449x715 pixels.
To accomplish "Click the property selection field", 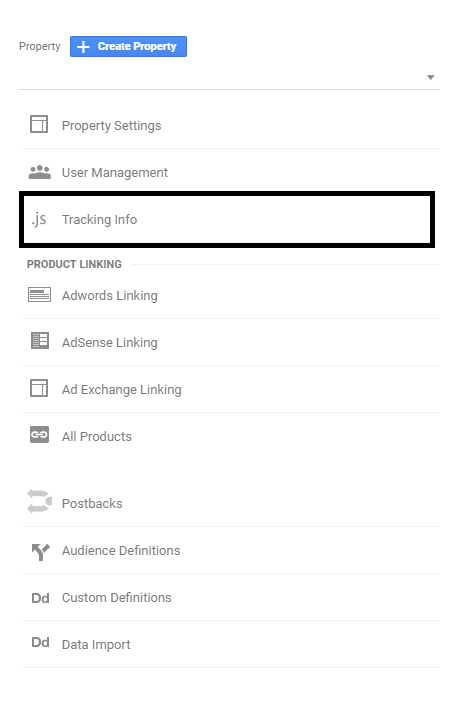I will pos(229,77).
